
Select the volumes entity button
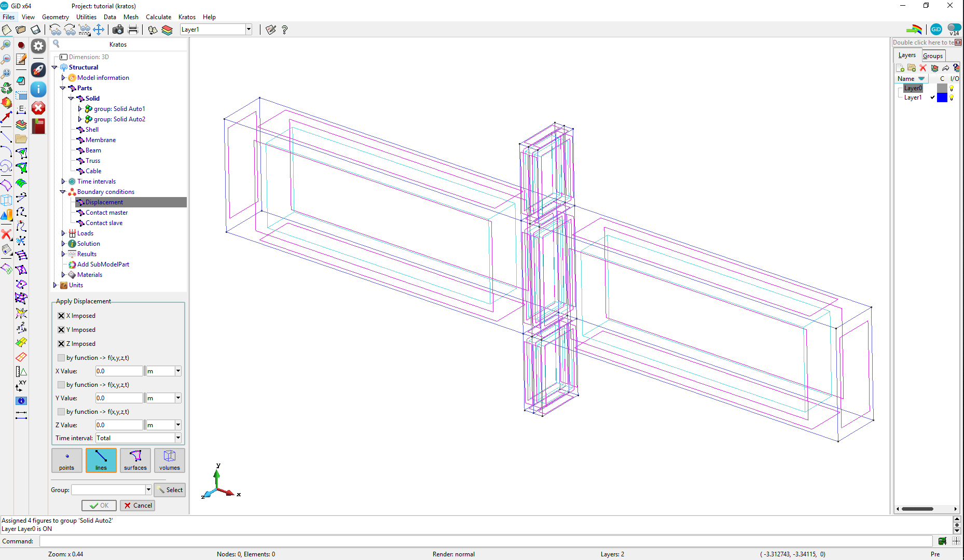pyautogui.click(x=170, y=460)
